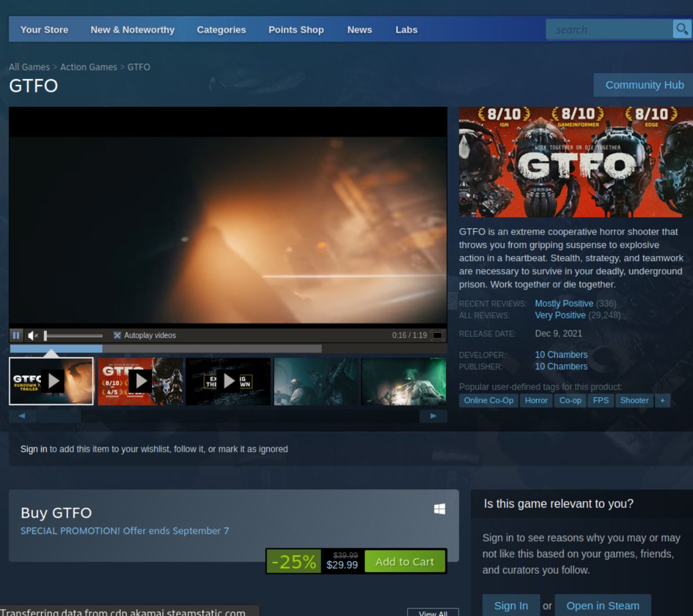
Task: Add GTFO to cart
Action: [x=405, y=561]
